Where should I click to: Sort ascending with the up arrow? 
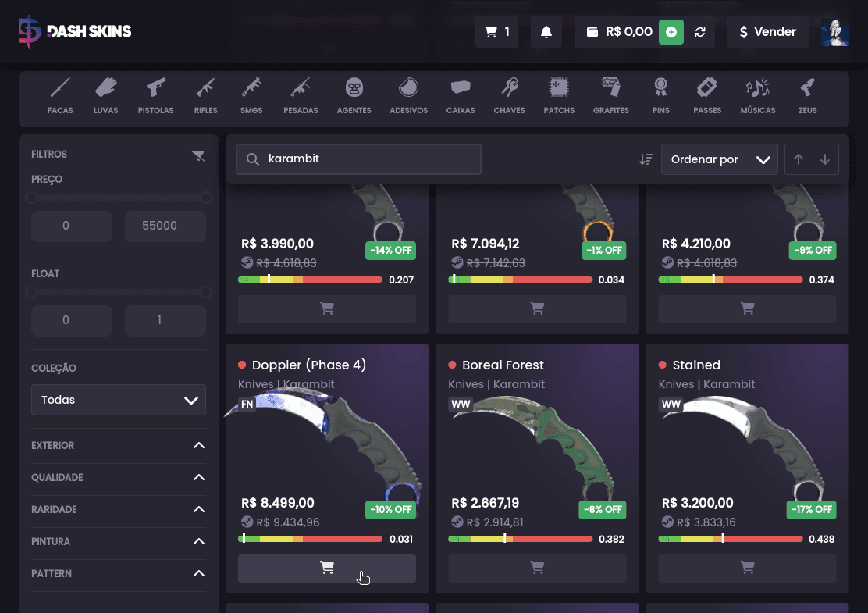[x=799, y=159]
